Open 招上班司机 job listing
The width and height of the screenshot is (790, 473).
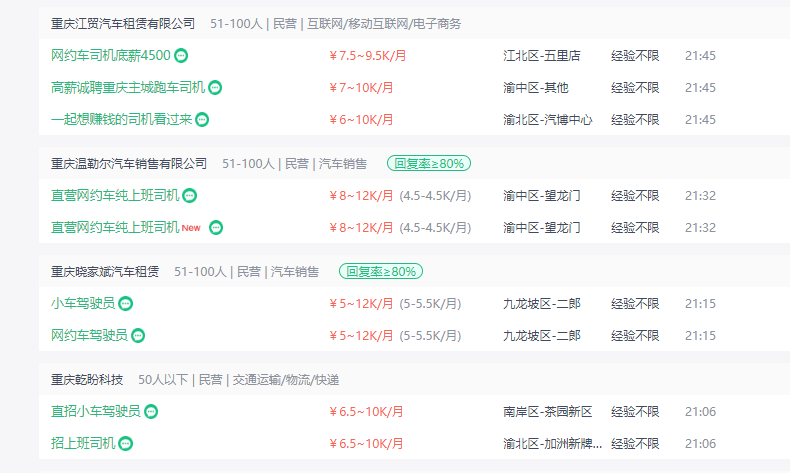point(83,443)
